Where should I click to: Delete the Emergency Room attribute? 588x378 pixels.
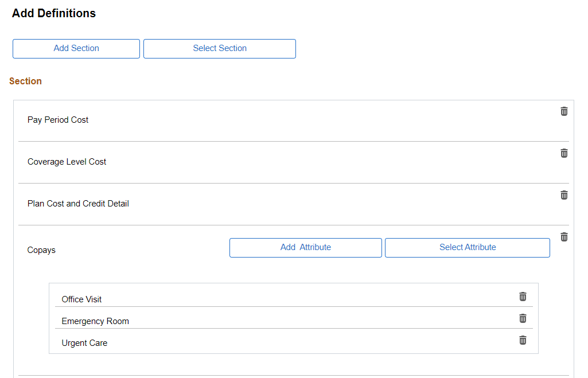tap(523, 318)
